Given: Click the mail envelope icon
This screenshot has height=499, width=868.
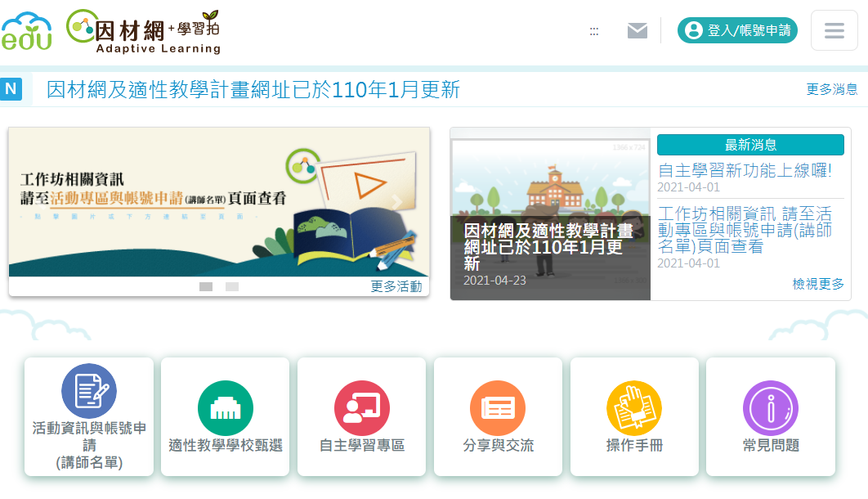Looking at the screenshot, I should pyautogui.click(x=638, y=30).
